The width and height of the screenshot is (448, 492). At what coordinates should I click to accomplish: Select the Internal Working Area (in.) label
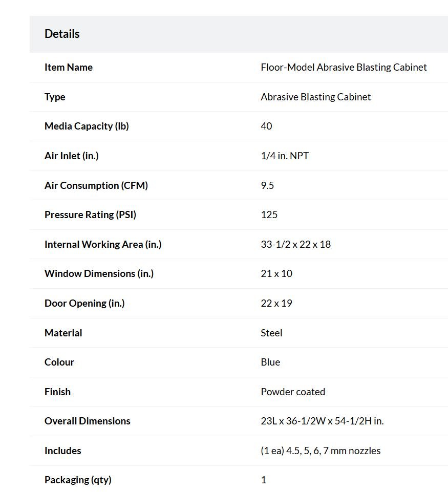103,244
